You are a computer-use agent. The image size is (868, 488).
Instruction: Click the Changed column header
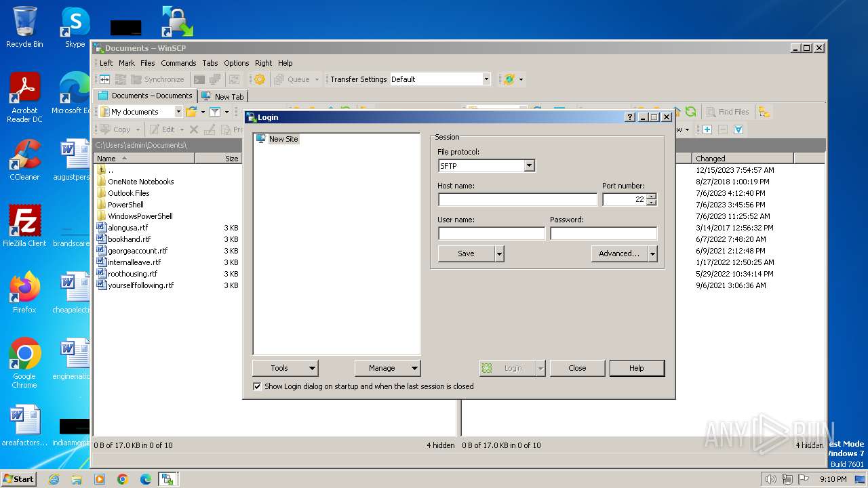coord(742,159)
